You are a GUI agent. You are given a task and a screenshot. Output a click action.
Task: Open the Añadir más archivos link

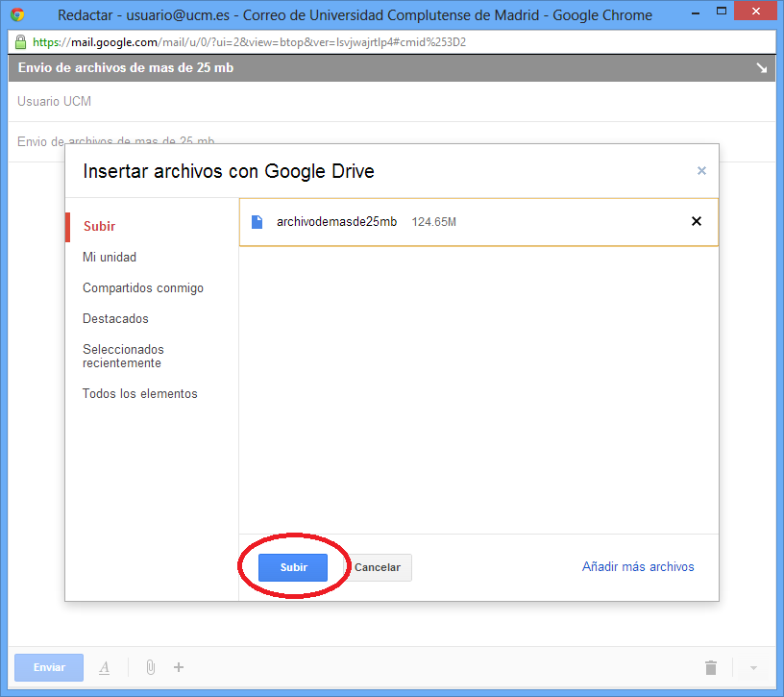pos(638,566)
